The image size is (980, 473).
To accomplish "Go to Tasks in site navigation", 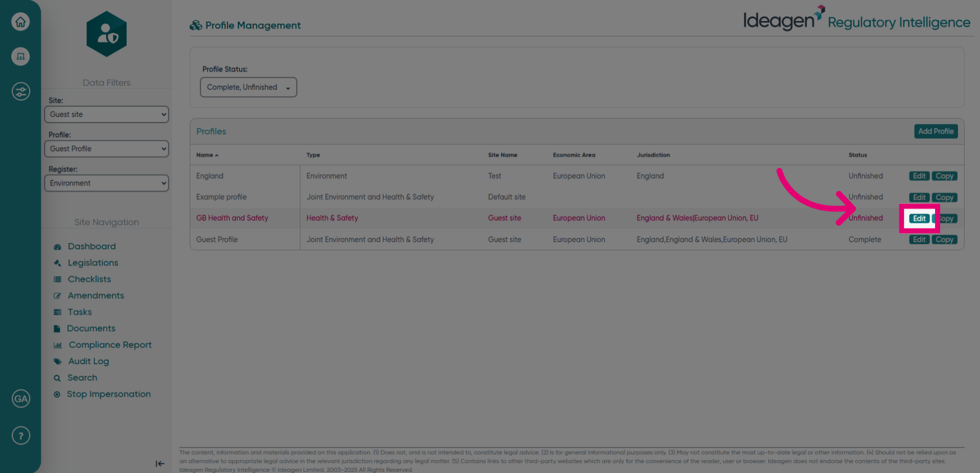I will tap(80, 312).
